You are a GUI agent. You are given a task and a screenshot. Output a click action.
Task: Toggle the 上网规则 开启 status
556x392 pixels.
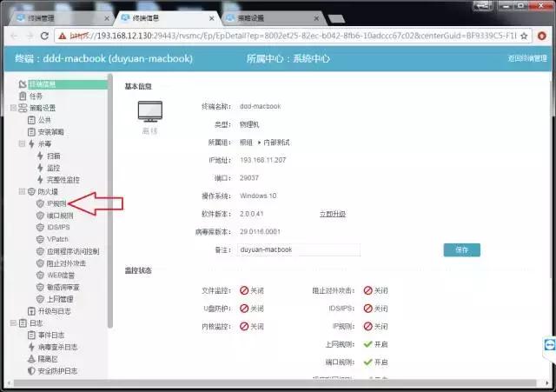[x=375, y=344]
